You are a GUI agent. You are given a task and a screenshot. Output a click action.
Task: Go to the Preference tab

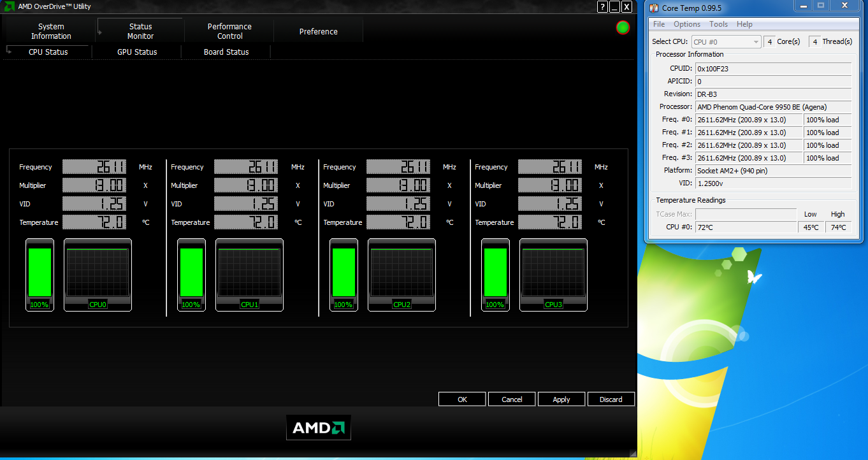point(319,31)
